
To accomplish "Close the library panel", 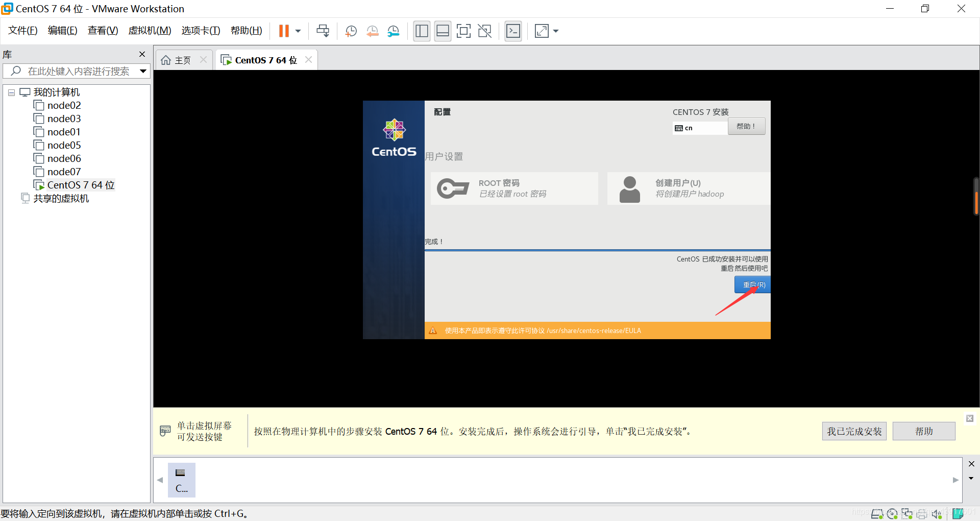I will (142, 54).
